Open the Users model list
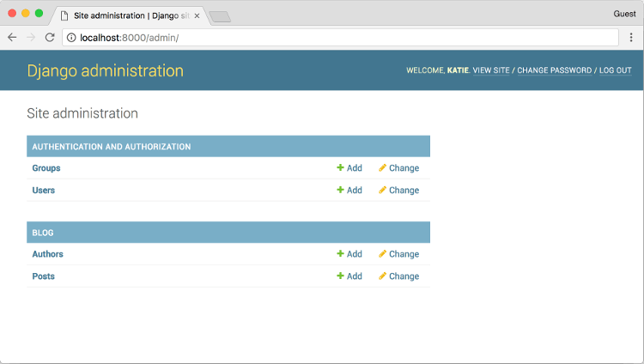The width and height of the screenshot is (644, 364). coord(44,191)
